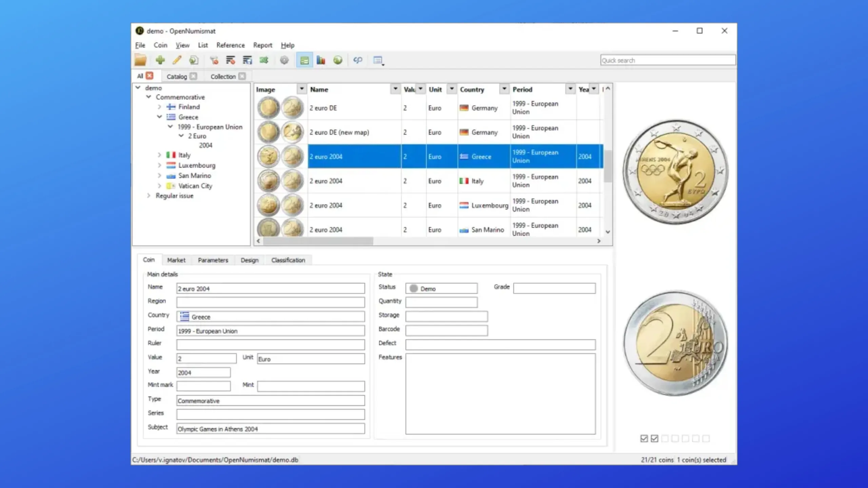This screenshot has height=488, width=868.
Task: Click the Quick search field
Action: 667,60
